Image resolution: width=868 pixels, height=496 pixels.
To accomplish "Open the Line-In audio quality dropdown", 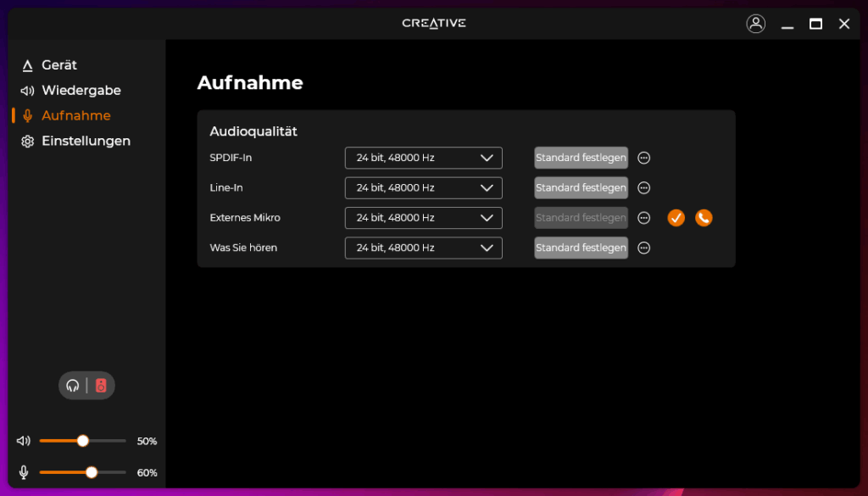I will (x=423, y=188).
